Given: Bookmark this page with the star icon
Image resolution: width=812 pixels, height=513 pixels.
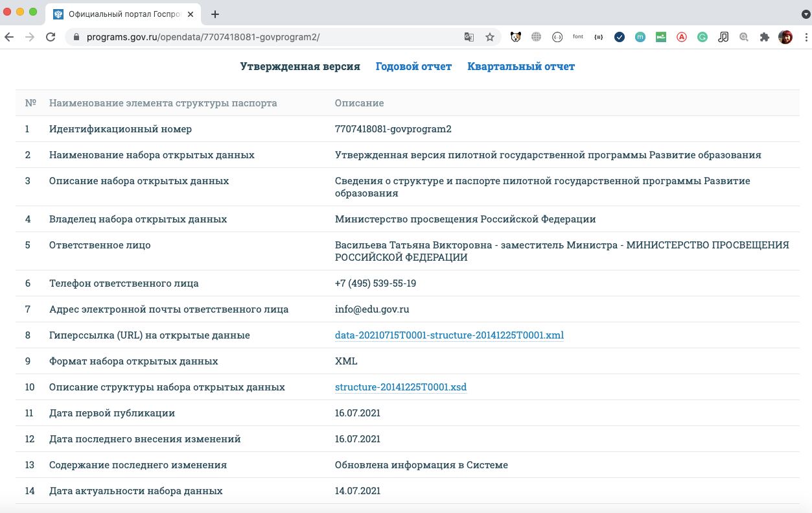Looking at the screenshot, I should [490, 37].
